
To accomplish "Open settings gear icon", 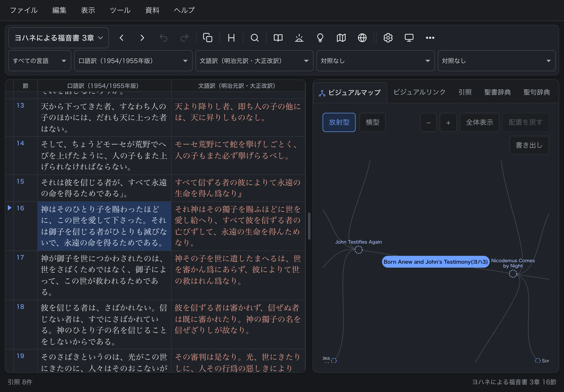I will click(x=388, y=38).
